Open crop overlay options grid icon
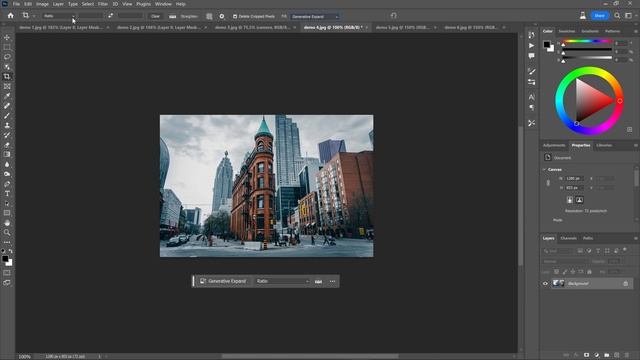 [209, 16]
